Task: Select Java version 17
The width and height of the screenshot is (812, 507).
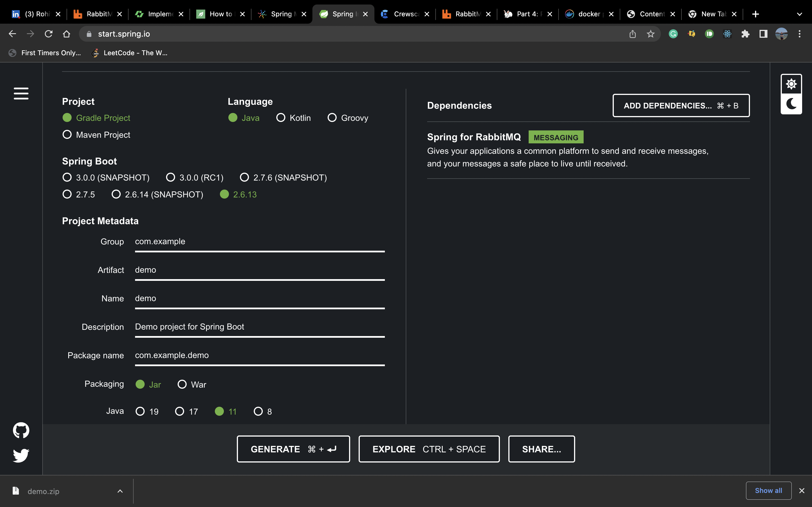Action: pyautogui.click(x=180, y=411)
